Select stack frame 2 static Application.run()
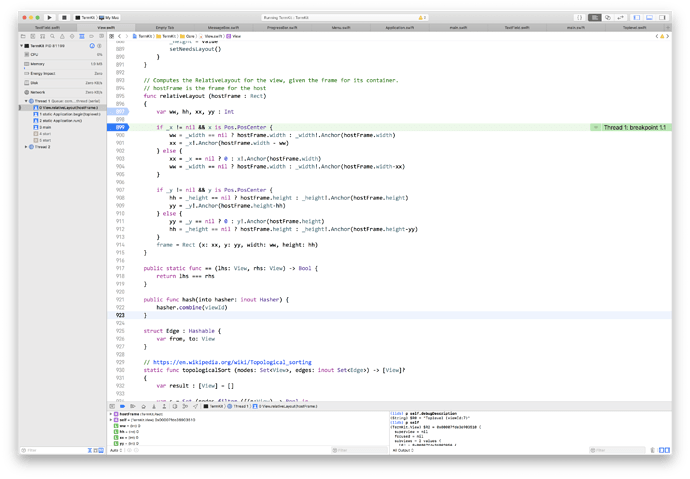This screenshot has height=479, width=690. (59, 121)
